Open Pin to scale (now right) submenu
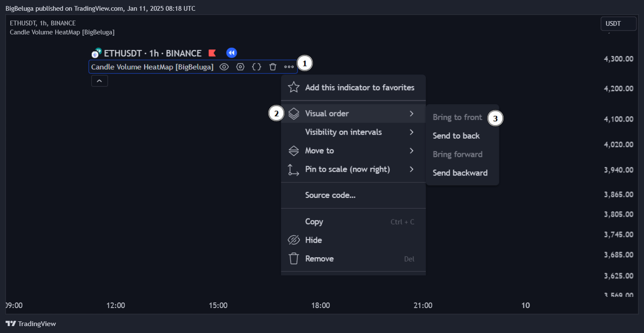The height and width of the screenshot is (333, 644). click(x=353, y=169)
